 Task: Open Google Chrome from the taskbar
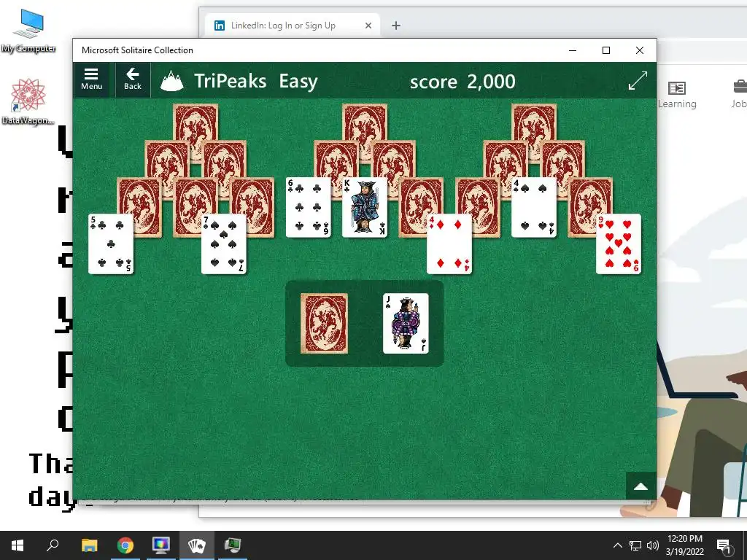[125, 545]
